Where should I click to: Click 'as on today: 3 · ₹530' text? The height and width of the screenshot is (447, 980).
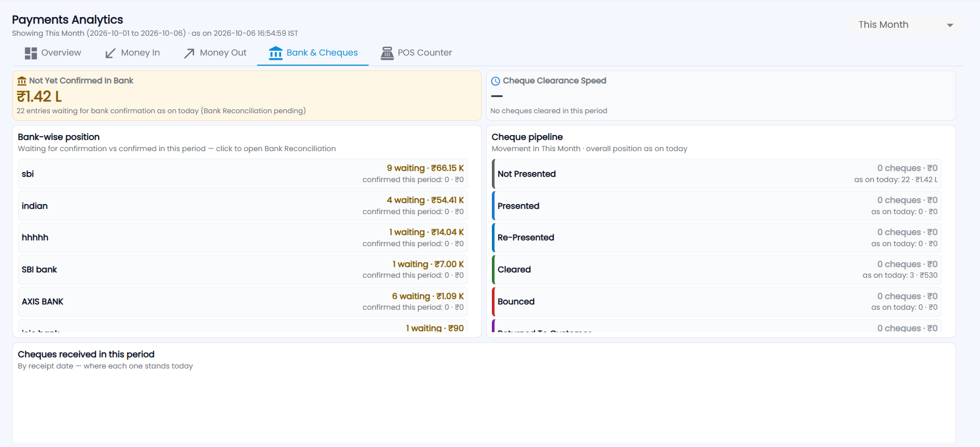pyautogui.click(x=900, y=276)
